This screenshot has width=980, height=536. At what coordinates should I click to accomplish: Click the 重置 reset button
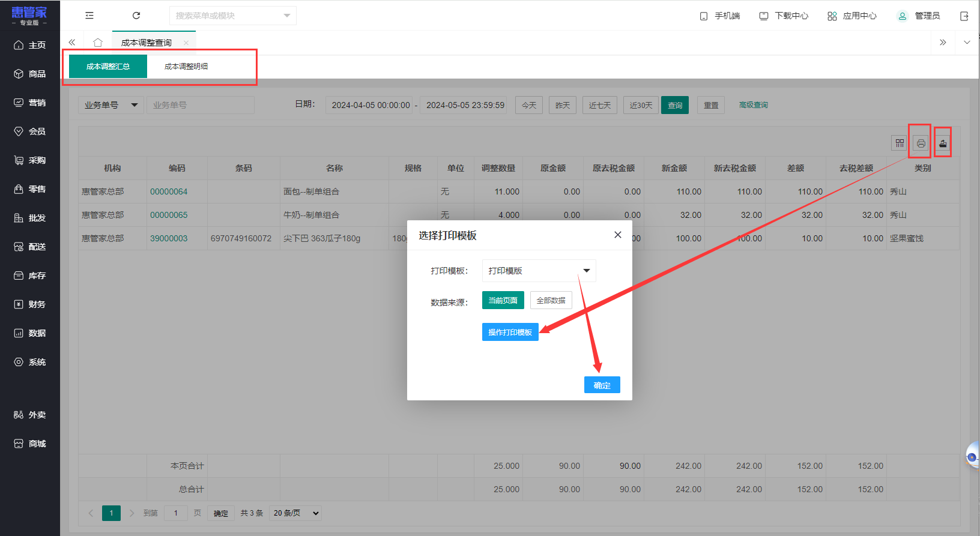tap(711, 105)
